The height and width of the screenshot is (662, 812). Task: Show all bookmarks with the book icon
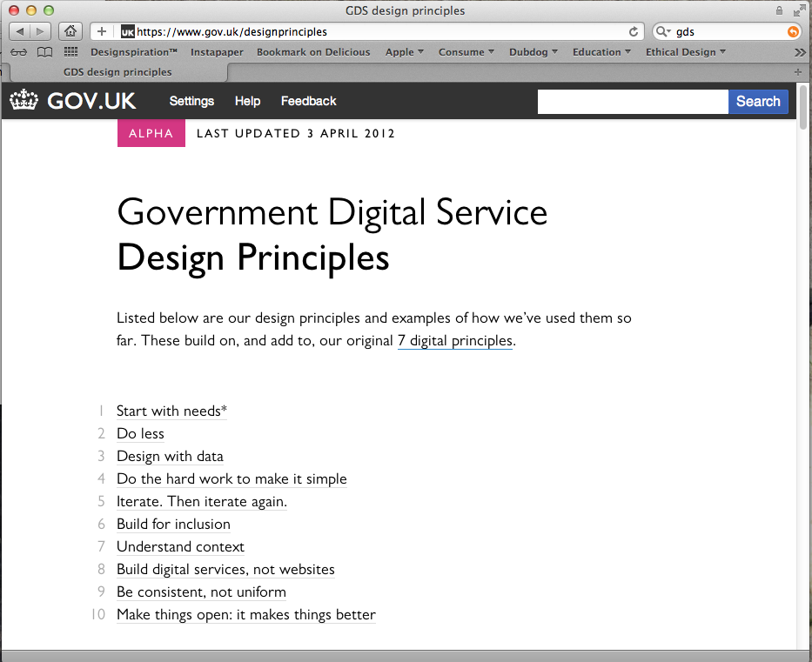tap(44, 52)
